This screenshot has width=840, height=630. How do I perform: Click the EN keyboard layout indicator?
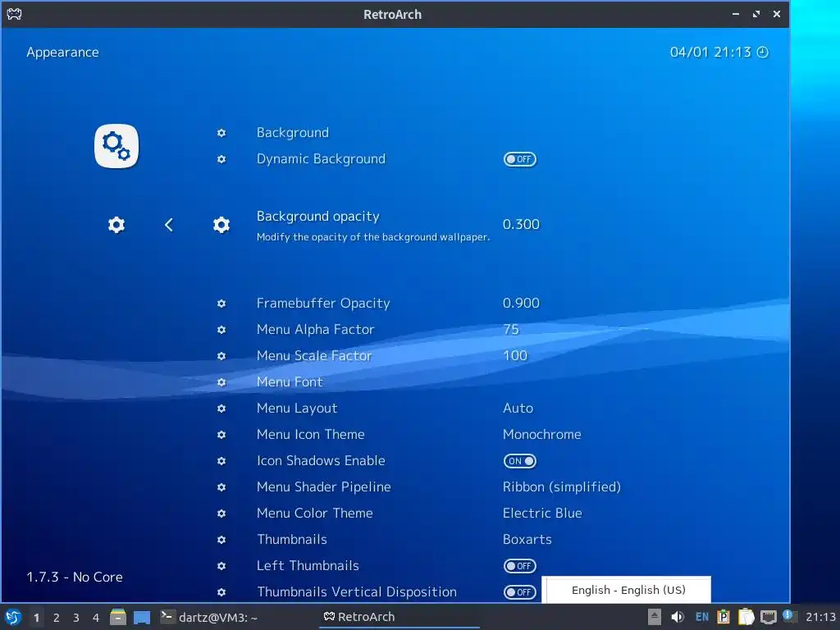click(702, 617)
